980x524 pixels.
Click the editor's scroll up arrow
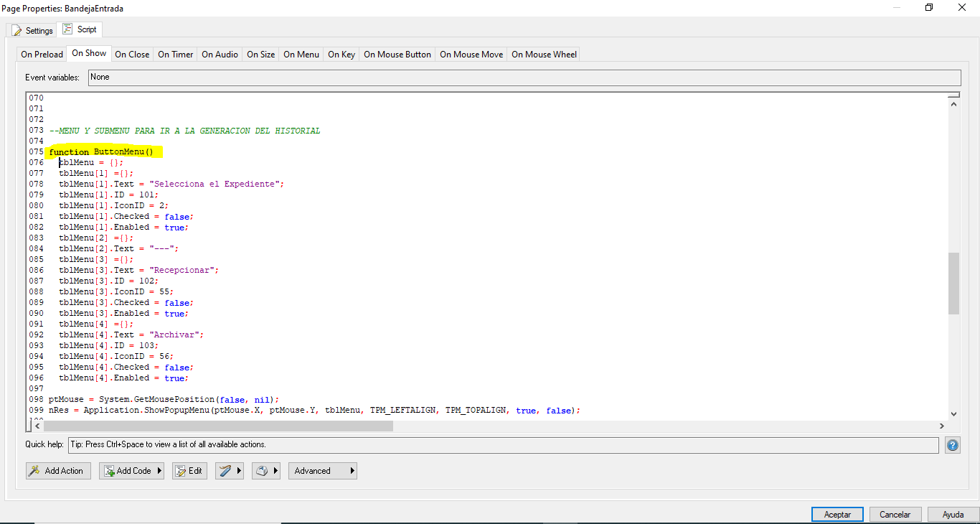953,104
